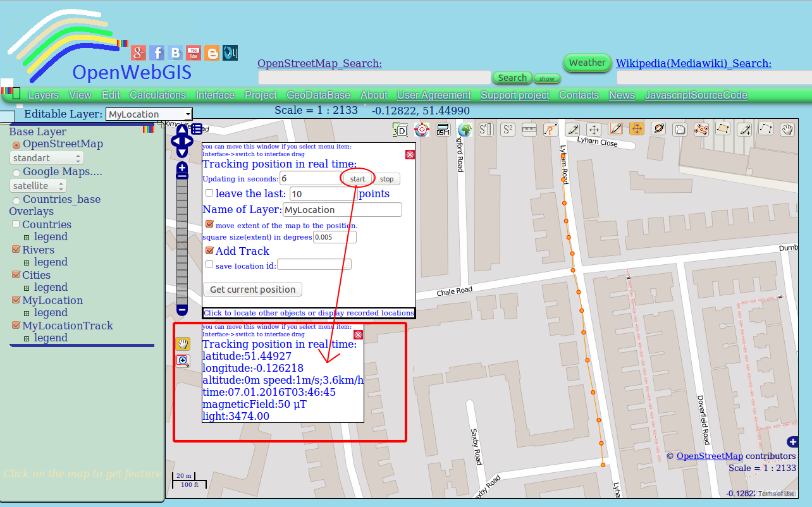
Task: Check the 'leave the last' points checkbox
Action: tap(209, 193)
